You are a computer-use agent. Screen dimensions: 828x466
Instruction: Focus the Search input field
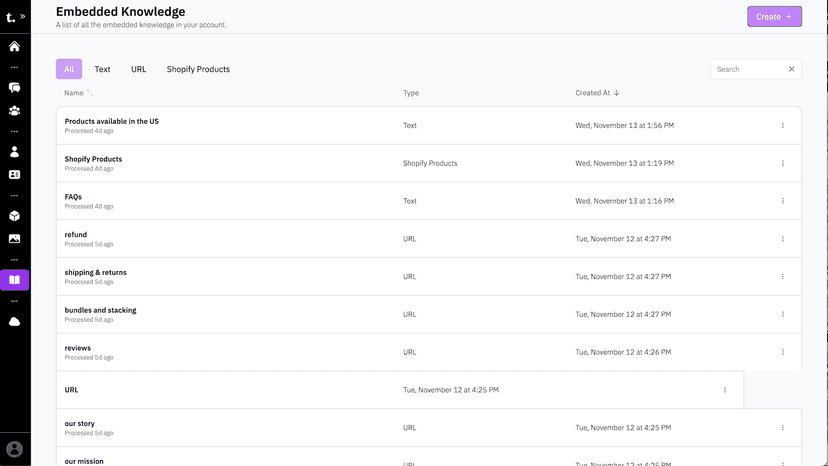(x=749, y=69)
